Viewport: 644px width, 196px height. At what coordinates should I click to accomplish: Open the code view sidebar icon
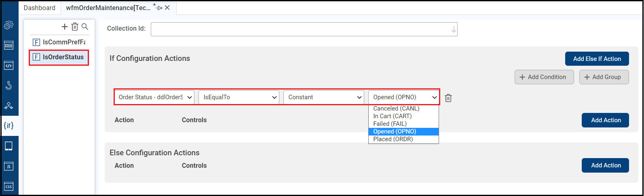[x=8, y=65]
